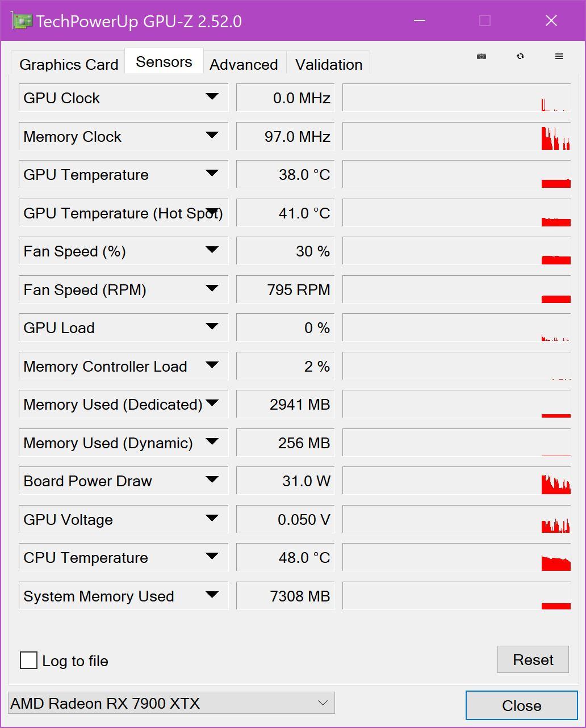Viewport: 586px width, 728px height.
Task: Open the AMD Radeon RX 7900 XTX selector
Action: [171, 703]
